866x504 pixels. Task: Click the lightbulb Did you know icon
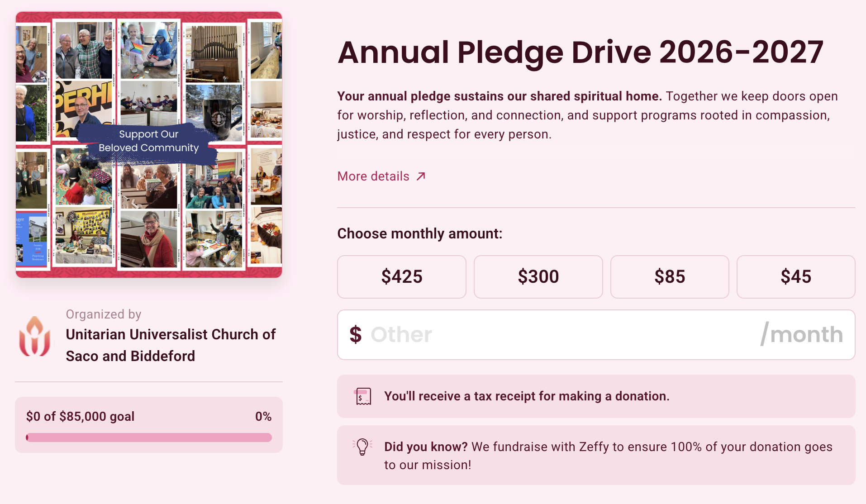[362, 447]
